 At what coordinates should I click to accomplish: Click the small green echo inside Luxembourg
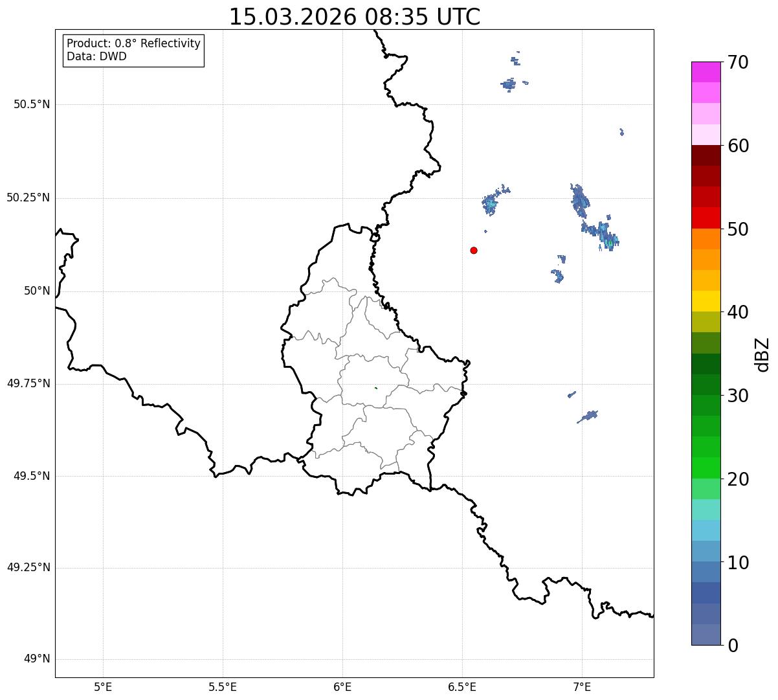point(375,388)
